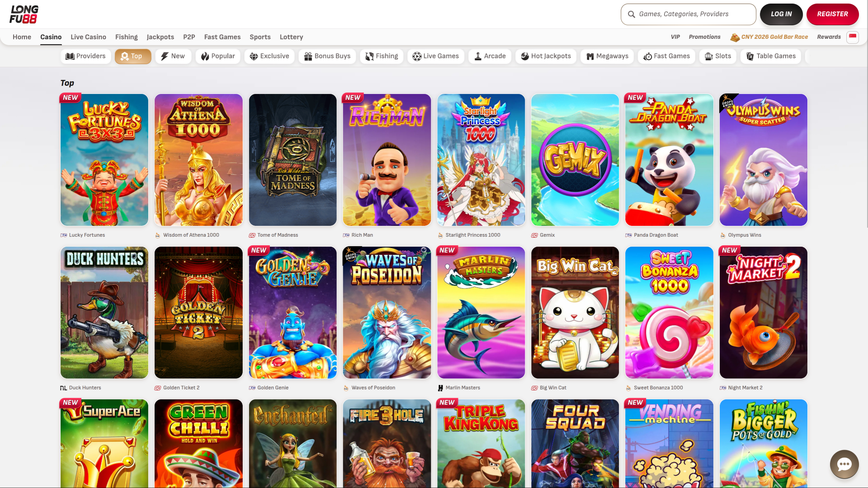868x488 pixels.
Task: Click the REGISTER button
Action: pyautogui.click(x=833, y=14)
